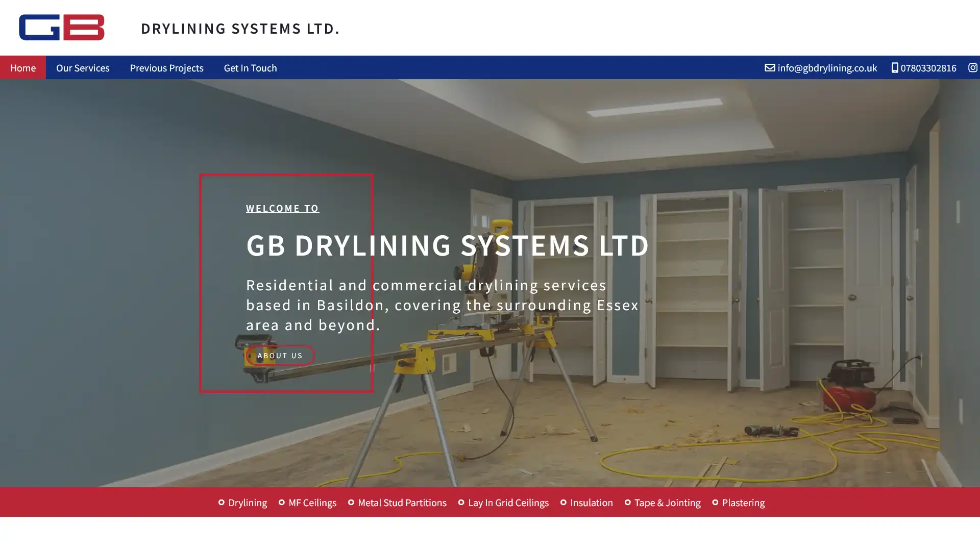
Task: Open the Instagram icon link
Action: point(972,67)
